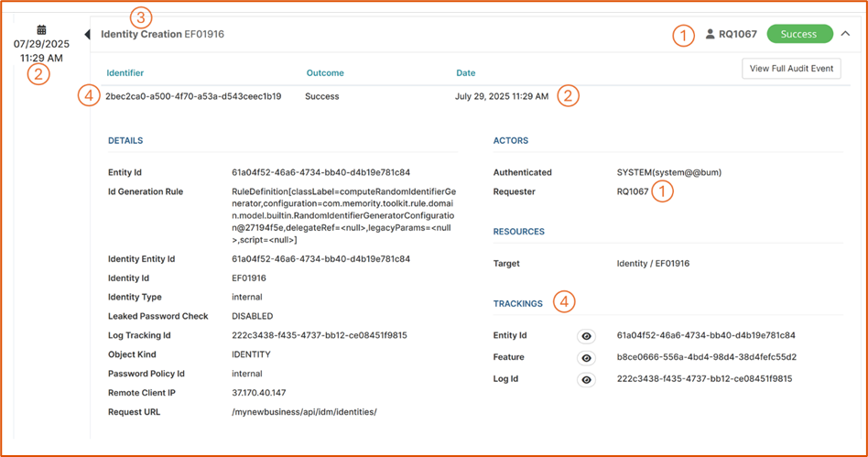Click the numbered marker 3 above Identity Creation
This screenshot has height=457, width=868.
point(141,16)
